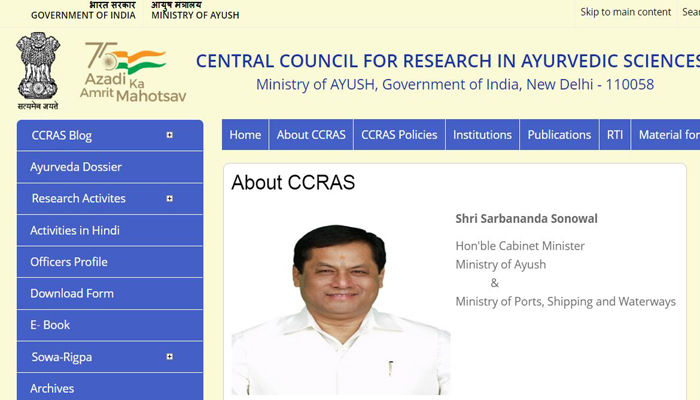Open Research Activites sidebar item
The image size is (700, 400).
tap(110, 199)
